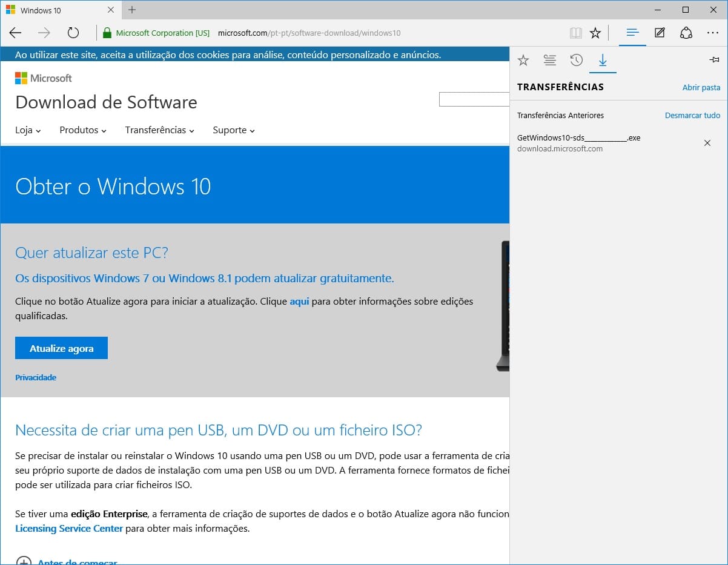Click the forward navigation arrow
The image size is (728, 565).
coord(44,33)
